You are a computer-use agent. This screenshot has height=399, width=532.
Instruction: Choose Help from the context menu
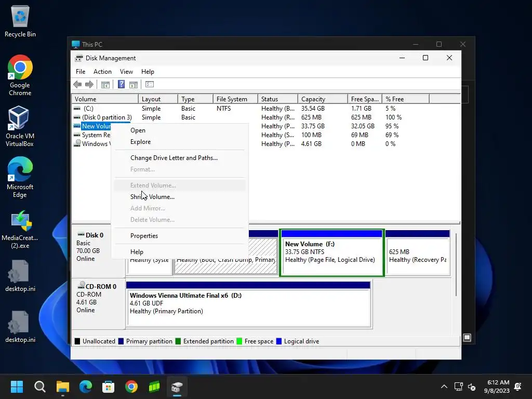point(180,252)
